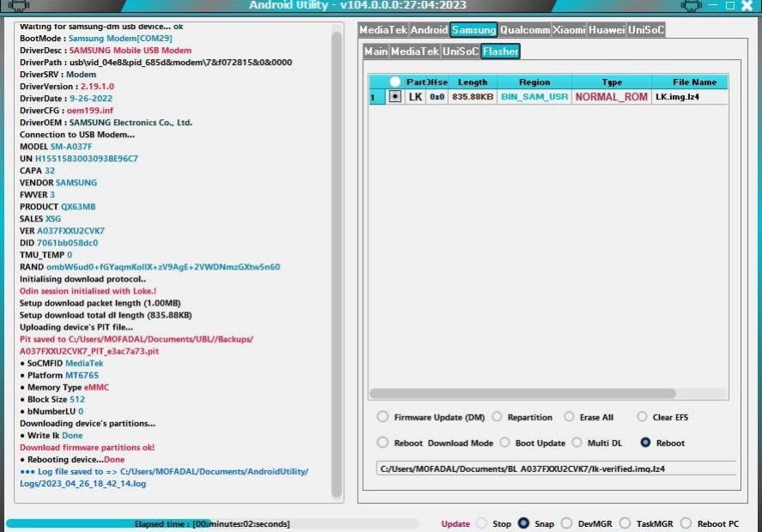
Task: Maximize the Android Utility window
Action: coord(730,5)
